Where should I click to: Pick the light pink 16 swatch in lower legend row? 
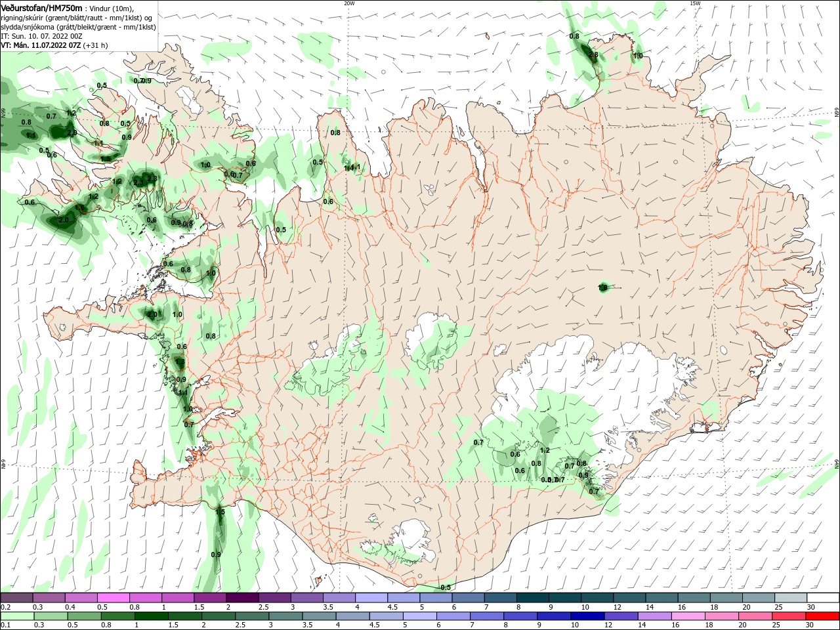point(688,616)
